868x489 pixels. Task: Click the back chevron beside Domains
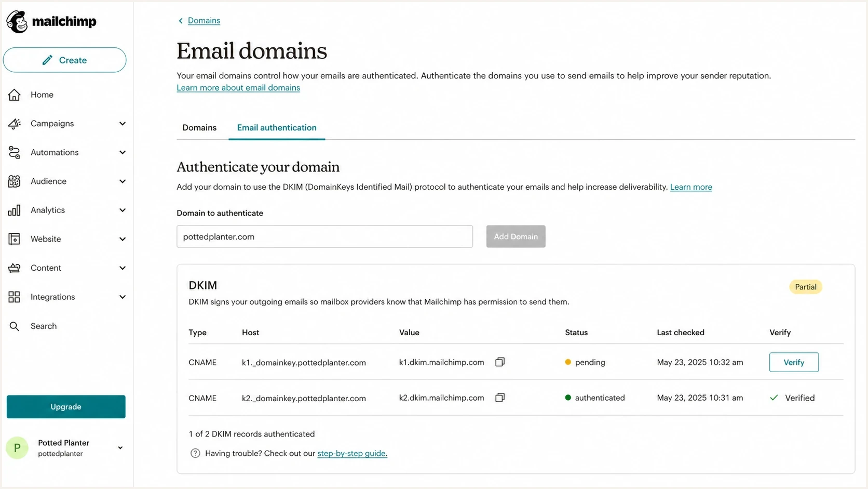[181, 21]
